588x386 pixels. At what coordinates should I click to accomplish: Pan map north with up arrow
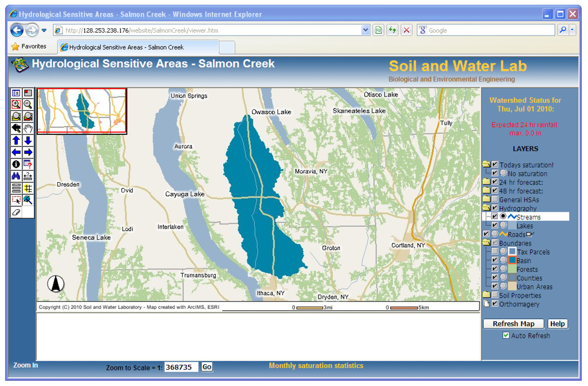(16, 140)
